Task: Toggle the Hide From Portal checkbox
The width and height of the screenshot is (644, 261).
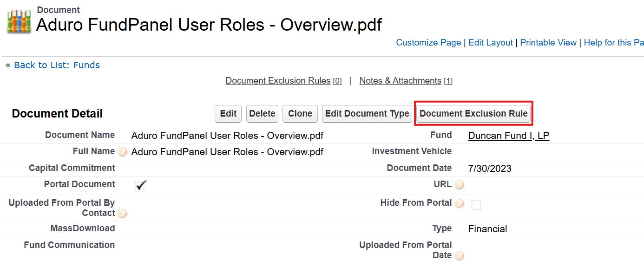Action: point(476,205)
